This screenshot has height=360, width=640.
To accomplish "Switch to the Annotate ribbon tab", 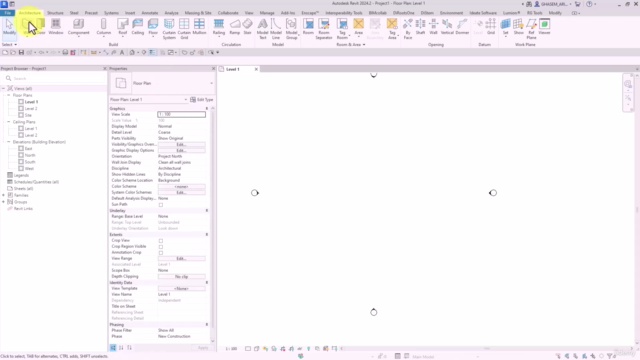I will (x=149, y=13).
